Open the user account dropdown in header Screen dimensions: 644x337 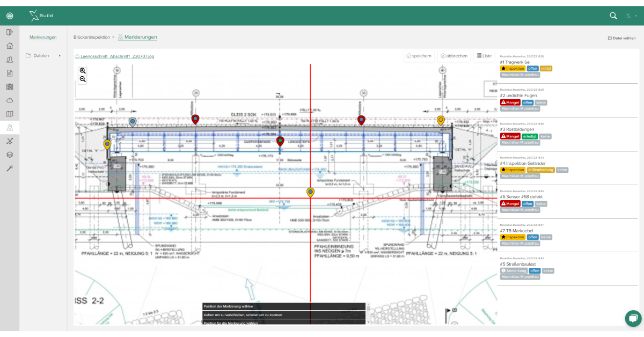point(631,16)
